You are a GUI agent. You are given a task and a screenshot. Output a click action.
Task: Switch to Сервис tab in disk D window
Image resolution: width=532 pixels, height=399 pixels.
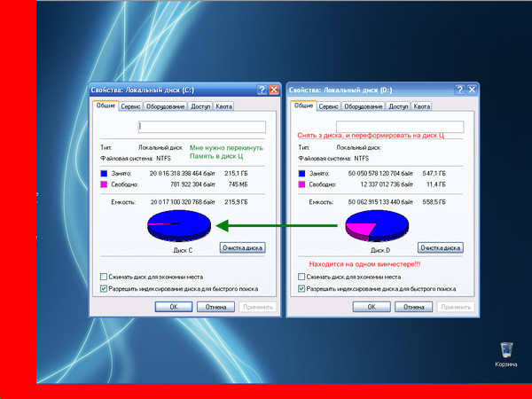[328, 106]
